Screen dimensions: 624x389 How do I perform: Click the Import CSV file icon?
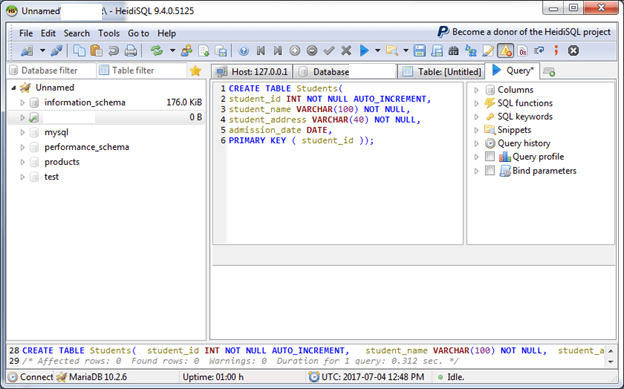[x=204, y=51]
